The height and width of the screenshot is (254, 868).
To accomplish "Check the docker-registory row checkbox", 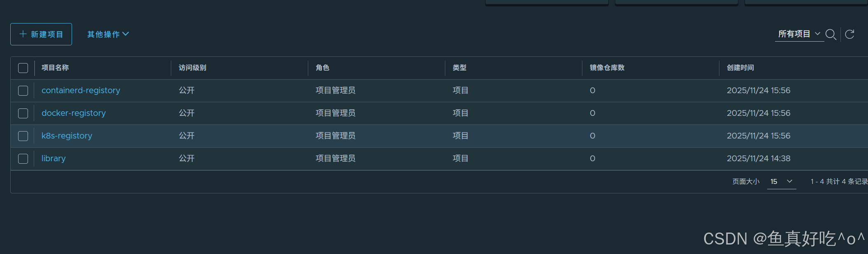I will [23, 113].
